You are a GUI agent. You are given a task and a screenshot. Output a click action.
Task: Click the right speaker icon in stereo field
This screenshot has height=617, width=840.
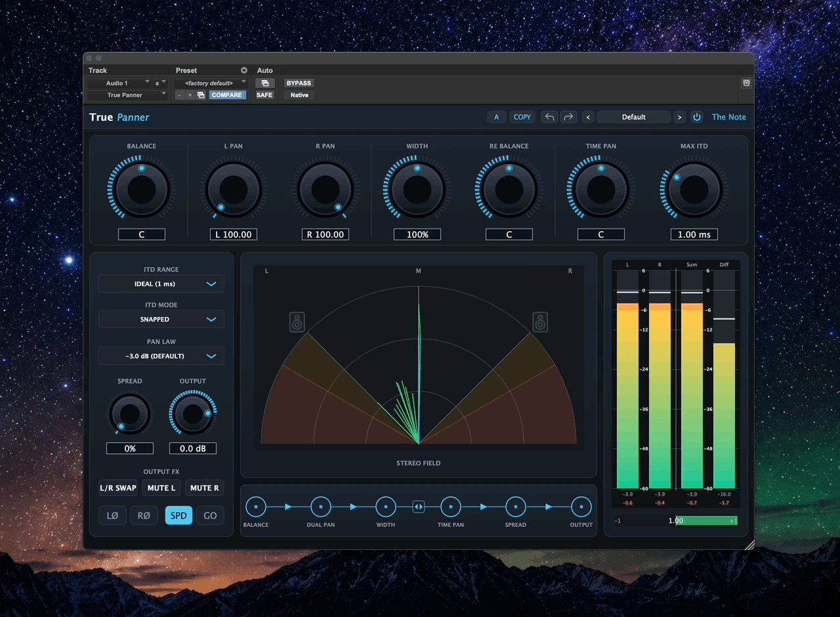click(x=540, y=322)
